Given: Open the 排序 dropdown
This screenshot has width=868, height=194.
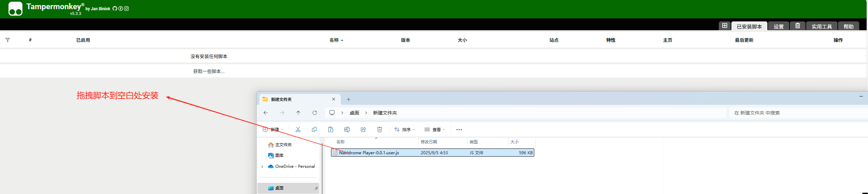Looking at the screenshot, I should coord(404,129).
